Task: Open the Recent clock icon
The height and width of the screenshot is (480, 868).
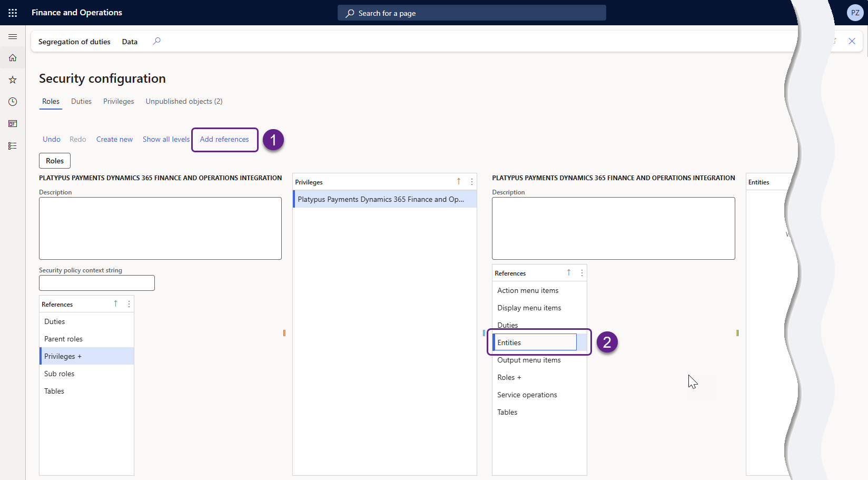Action: pyautogui.click(x=13, y=102)
